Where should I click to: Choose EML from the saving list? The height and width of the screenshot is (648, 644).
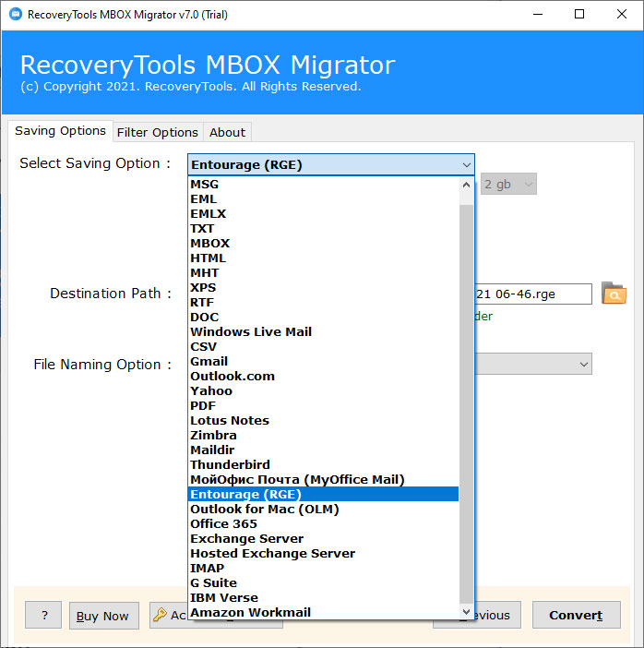pos(324,199)
